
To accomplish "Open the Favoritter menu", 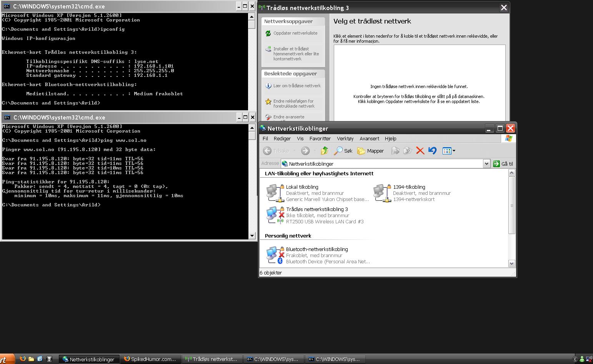I will (x=320, y=138).
